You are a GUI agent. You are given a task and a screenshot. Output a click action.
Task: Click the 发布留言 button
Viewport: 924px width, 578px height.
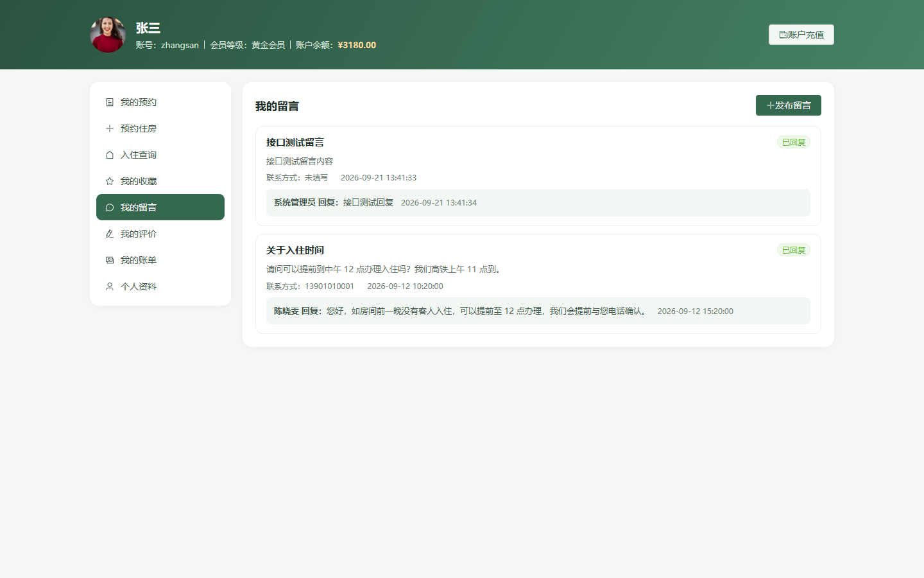pyautogui.click(x=789, y=105)
